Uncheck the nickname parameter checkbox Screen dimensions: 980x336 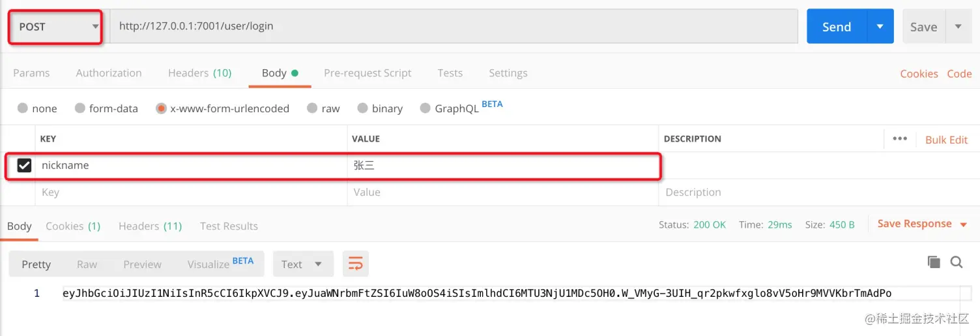[x=24, y=166]
